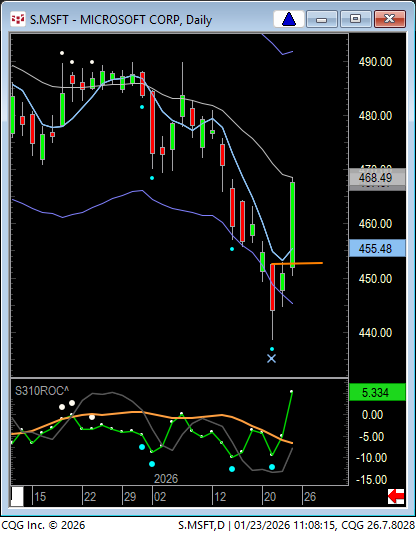Click the green 5.334 indicator value
Screen dimensions: 416x533
(x=377, y=393)
